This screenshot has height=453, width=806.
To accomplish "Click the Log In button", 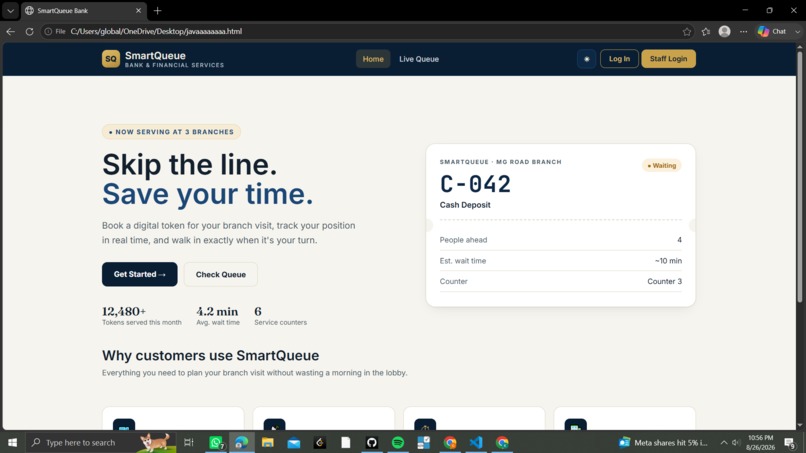I will [x=619, y=59].
